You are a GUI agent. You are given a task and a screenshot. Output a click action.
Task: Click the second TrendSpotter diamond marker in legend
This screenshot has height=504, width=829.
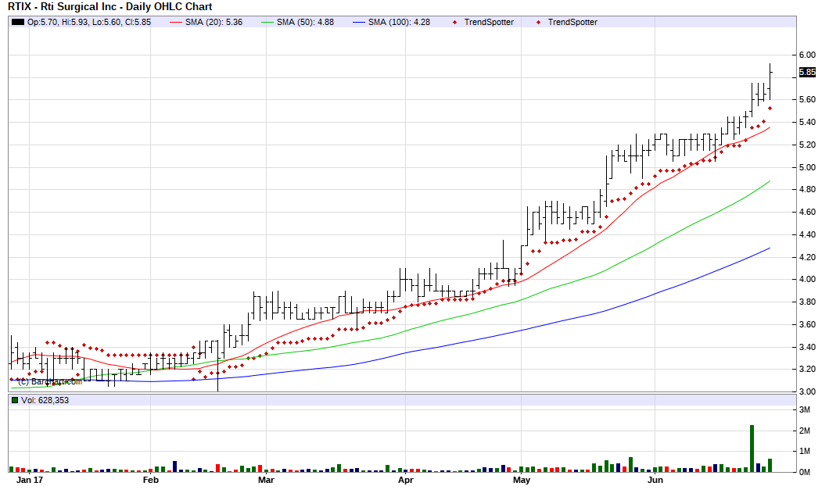(x=538, y=22)
